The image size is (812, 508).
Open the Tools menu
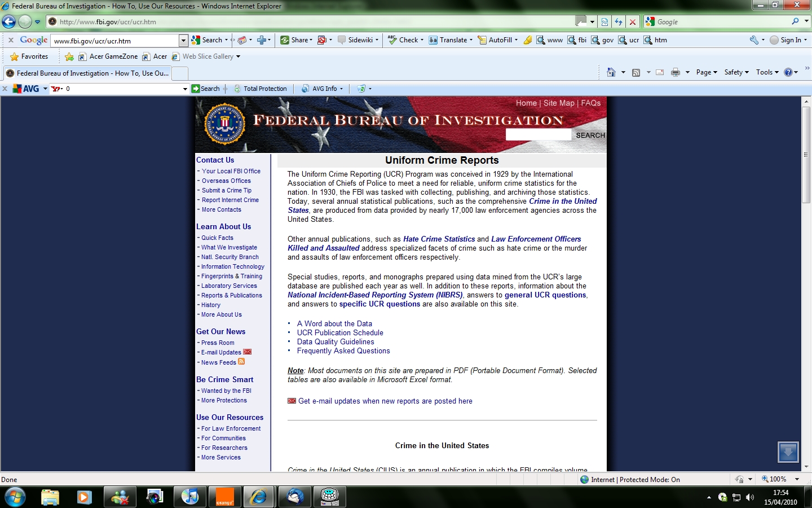(767, 72)
